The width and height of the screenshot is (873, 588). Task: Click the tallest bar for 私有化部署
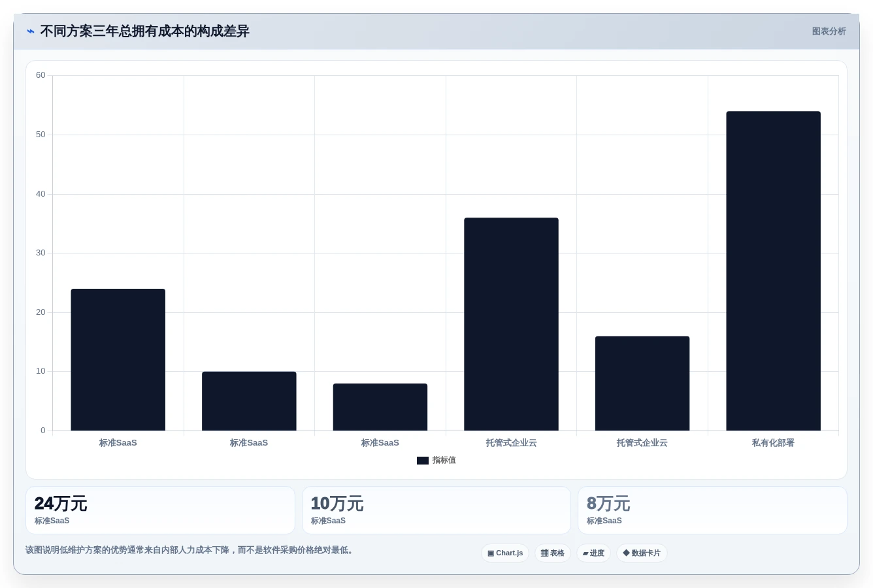[773, 271]
